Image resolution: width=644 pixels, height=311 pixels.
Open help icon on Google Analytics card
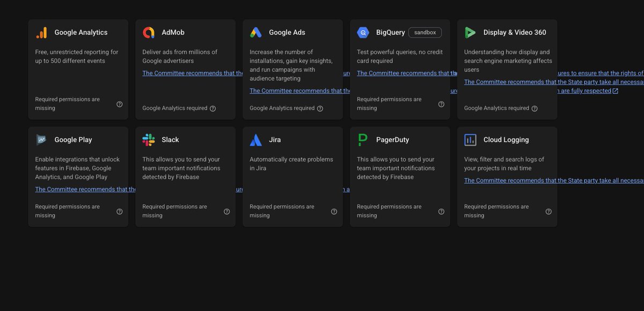pyautogui.click(x=120, y=104)
